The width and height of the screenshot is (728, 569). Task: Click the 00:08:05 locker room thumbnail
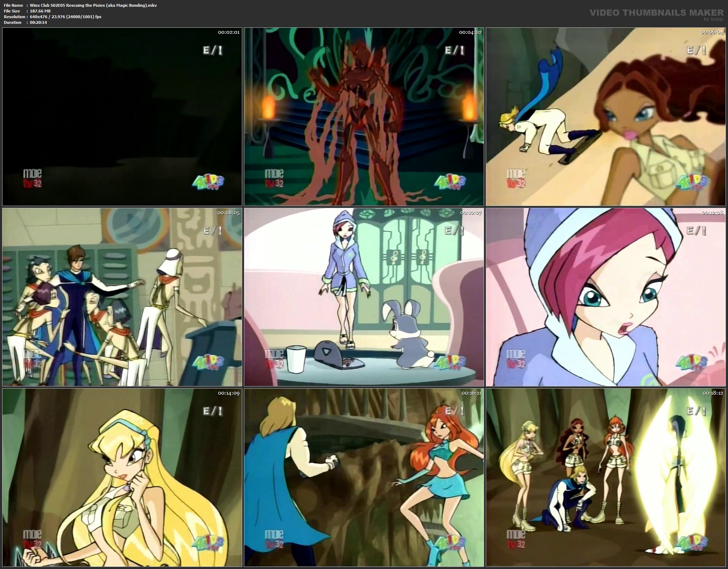click(122, 297)
